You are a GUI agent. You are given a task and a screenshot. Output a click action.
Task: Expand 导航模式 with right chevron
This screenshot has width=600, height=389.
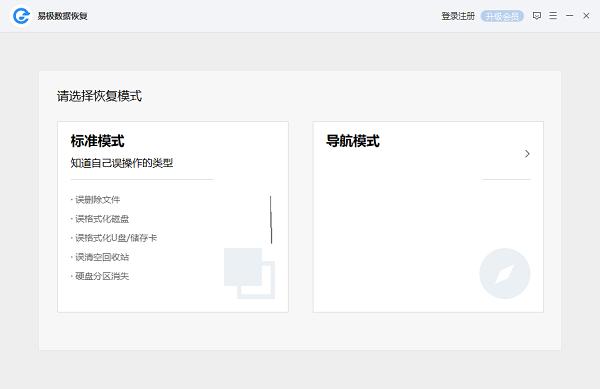click(x=527, y=154)
